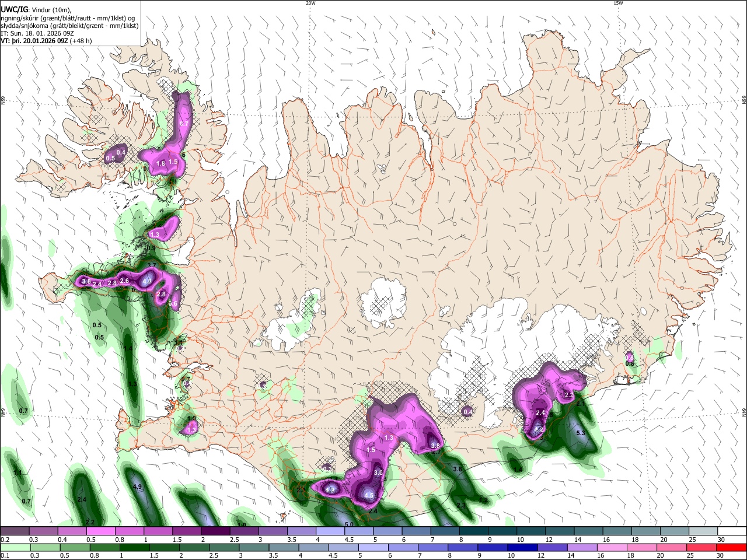Click the '5.3' rain cell off southeast coast
The image size is (747, 560).
click(x=581, y=433)
